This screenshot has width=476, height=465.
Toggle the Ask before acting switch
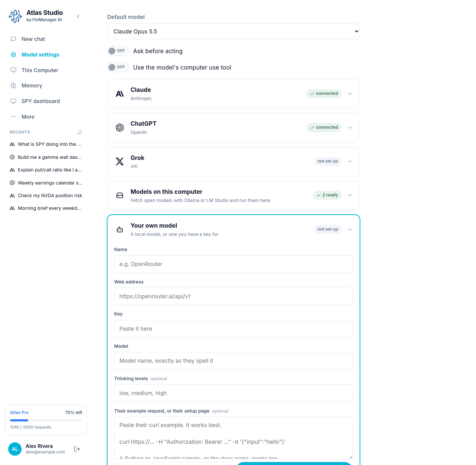coord(118,51)
